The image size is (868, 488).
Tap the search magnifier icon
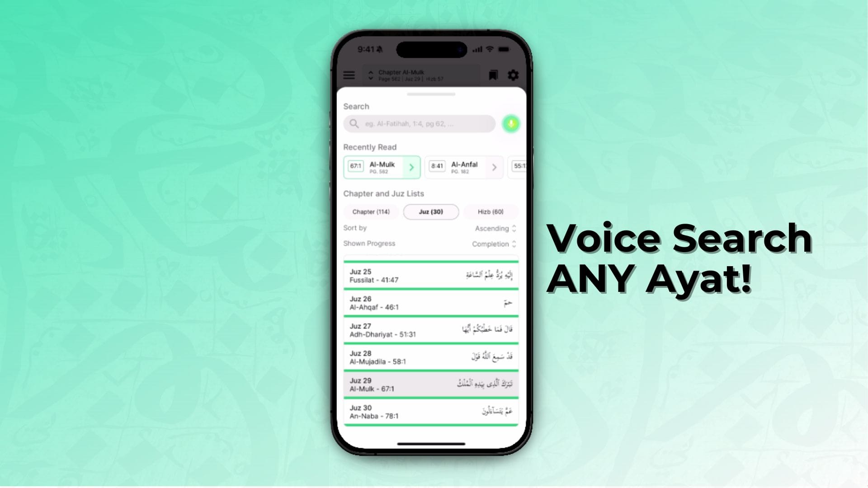click(x=356, y=123)
